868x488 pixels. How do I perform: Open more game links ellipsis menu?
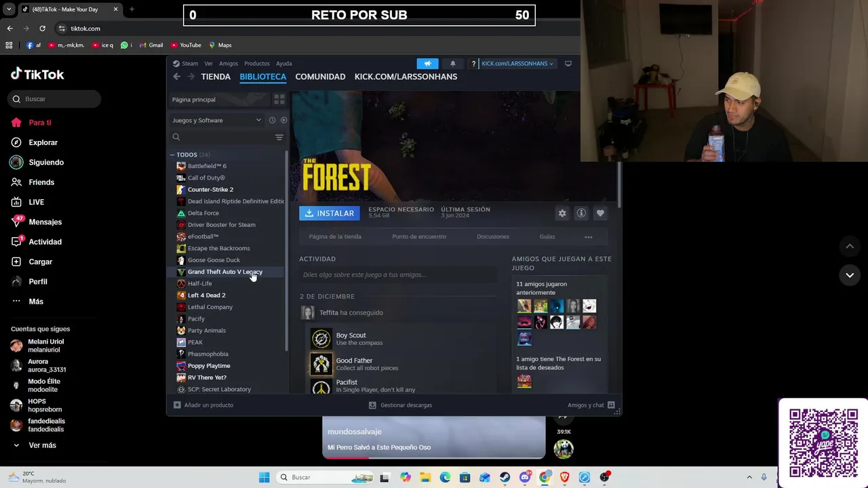[x=589, y=237]
